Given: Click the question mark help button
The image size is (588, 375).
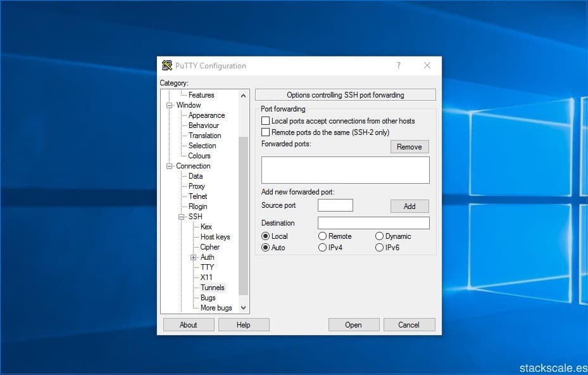Looking at the screenshot, I should point(399,65).
